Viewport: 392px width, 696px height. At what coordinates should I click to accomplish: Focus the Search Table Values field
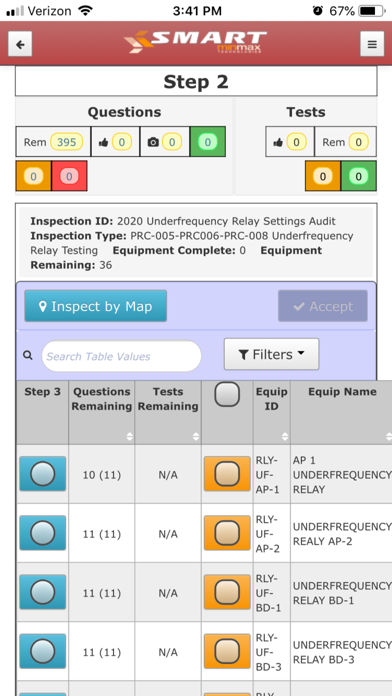click(x=122, y=356)
